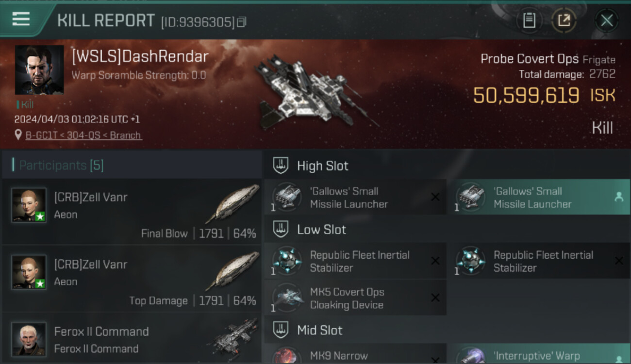Close the kill report window
Viewport: 631px width, 364px height.
click(606, 20)
